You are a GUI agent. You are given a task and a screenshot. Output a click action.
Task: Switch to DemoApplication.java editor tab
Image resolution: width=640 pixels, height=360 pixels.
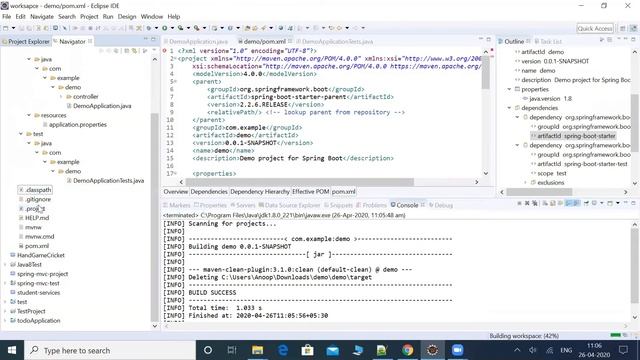point(196,42)
